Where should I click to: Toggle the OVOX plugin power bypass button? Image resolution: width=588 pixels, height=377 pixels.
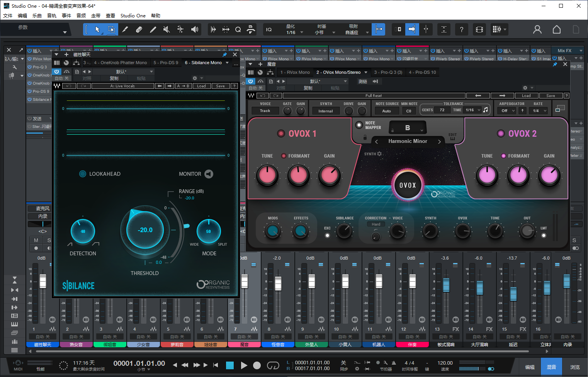click(251, 81)
